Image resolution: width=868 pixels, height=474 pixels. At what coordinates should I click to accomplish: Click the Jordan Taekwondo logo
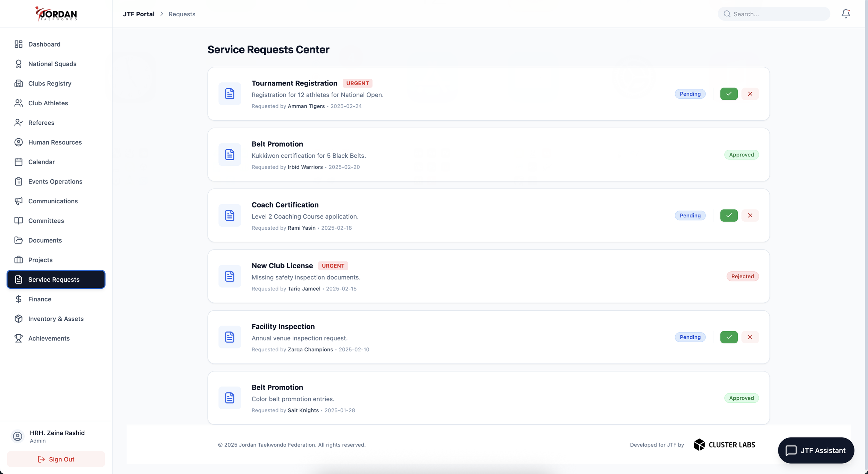click(x=56, y=14)
